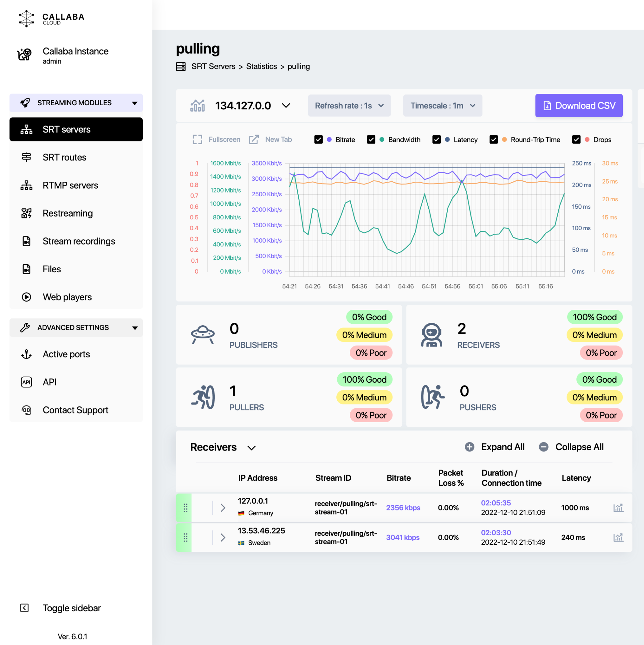Open SRT routes menu item
The width and height of the screenshot is (644, 645).
(x=76, y=157)
